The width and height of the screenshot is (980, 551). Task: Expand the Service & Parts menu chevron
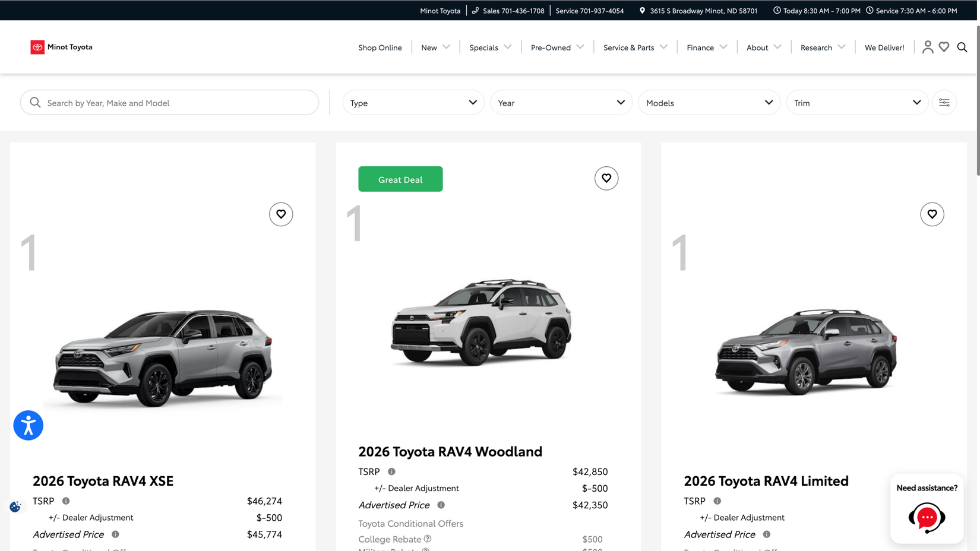tap(664, 47)
